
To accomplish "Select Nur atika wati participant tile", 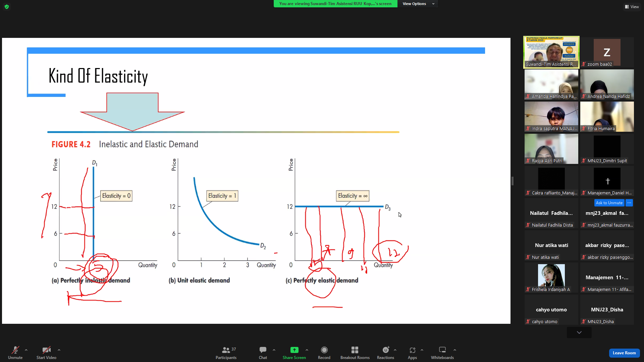I will click(x=551, y=245).
